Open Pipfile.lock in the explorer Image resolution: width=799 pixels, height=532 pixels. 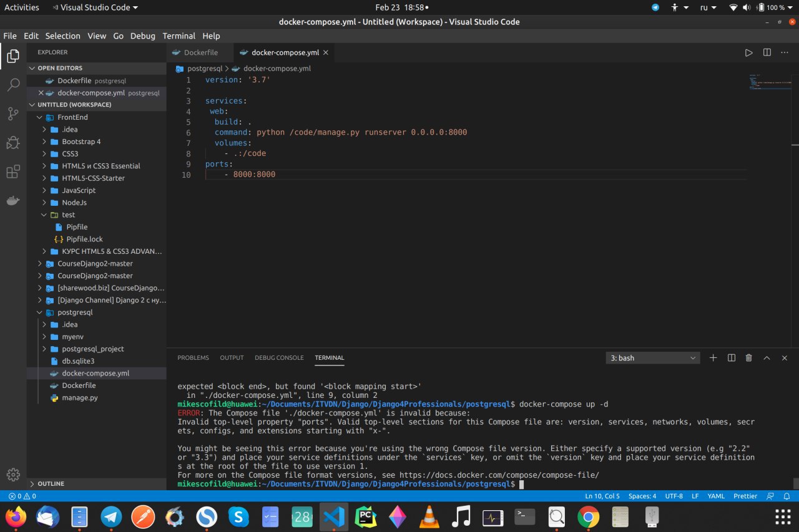97,239
